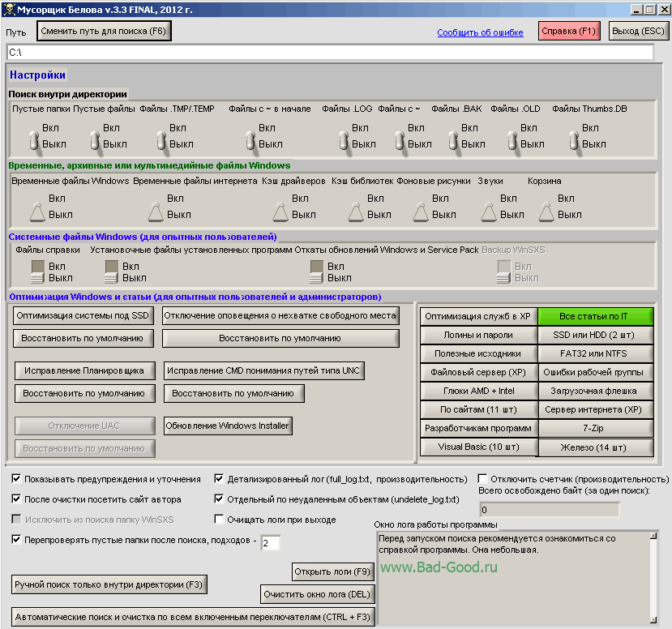Start Автоматические поиск и очистка (CTRL + F3)
This screenshot has width=672, height=629.
pyautogui.click(x=193, y=618)
